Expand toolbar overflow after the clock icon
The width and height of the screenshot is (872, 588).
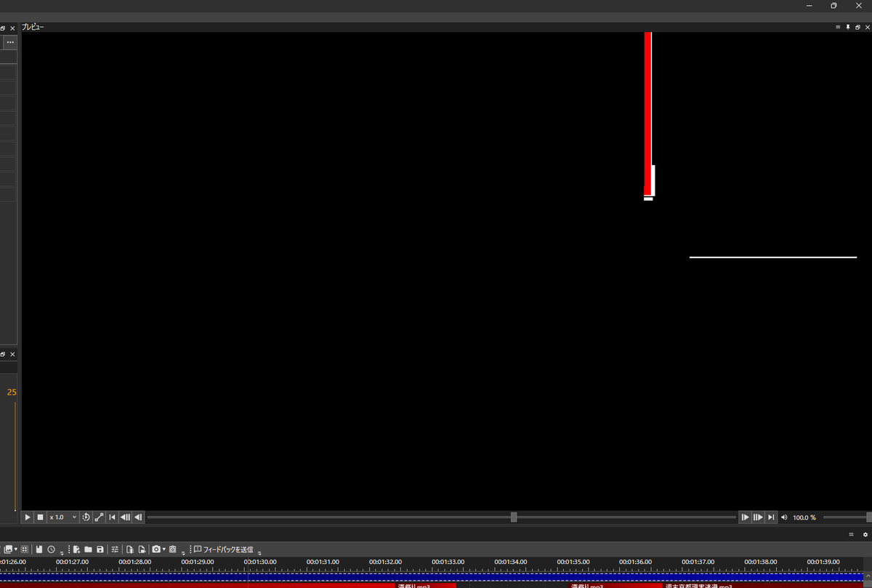tap(62, 554)
